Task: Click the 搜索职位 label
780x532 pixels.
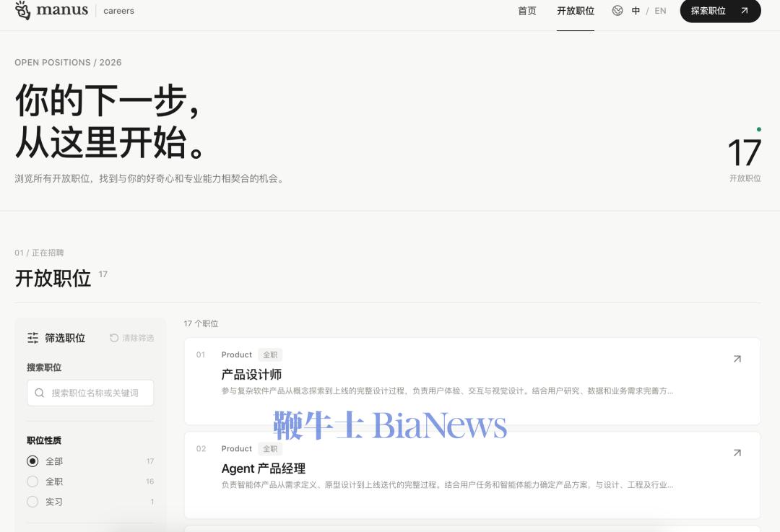Action: [44, 367]
